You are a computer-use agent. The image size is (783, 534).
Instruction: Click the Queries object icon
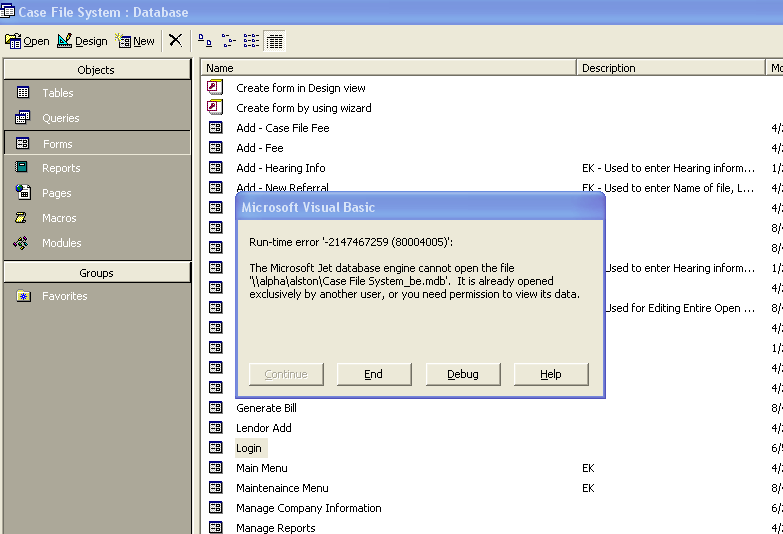click(22, 117)
